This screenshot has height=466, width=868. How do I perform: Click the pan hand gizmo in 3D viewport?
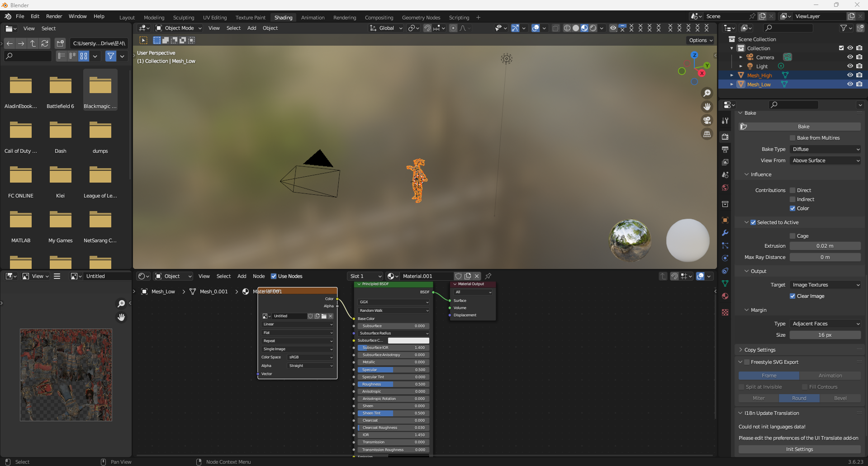(707, 107)
